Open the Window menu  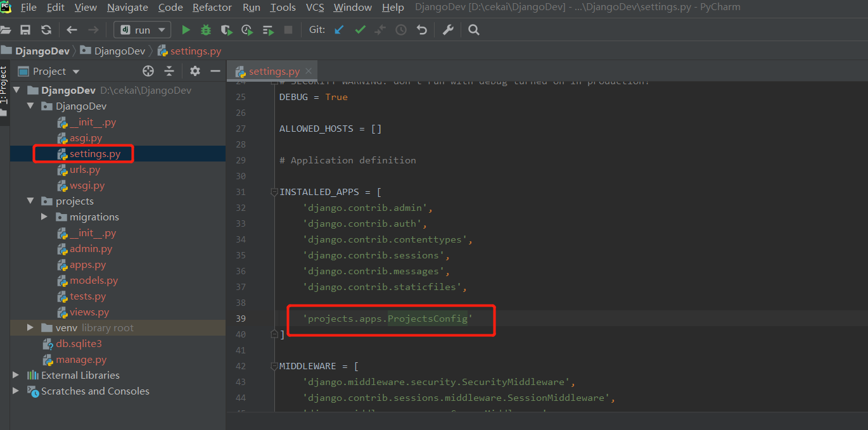tap(353, 8)
